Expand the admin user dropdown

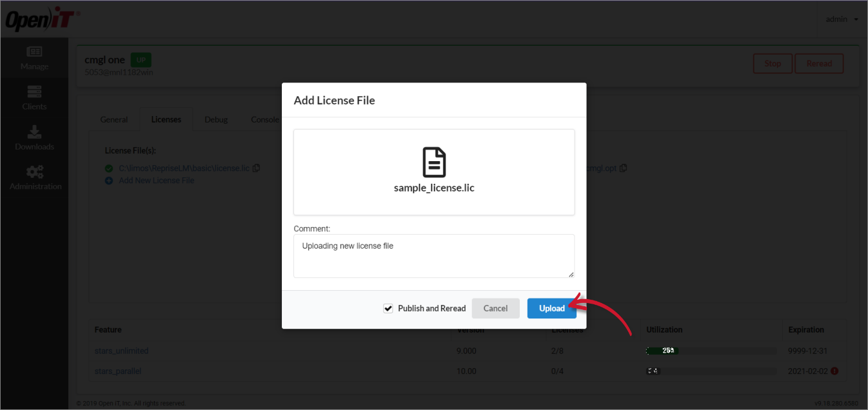(842, 19)
